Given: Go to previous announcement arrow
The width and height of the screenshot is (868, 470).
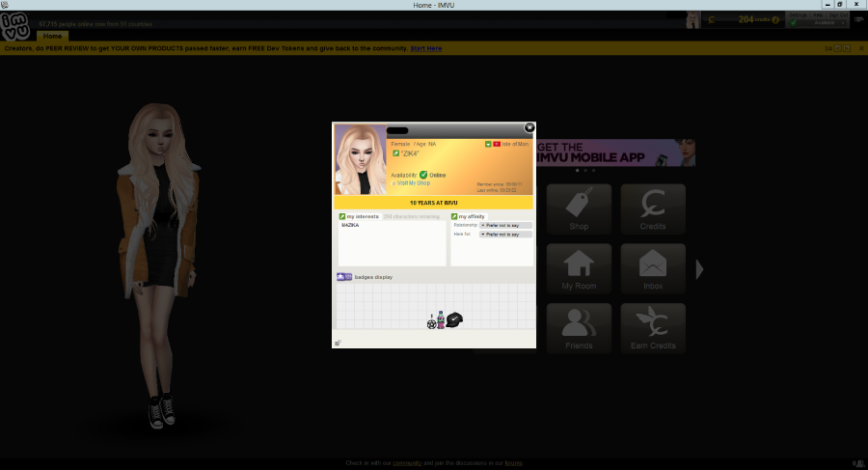Looking at the screenshot, I should (x=838, y=49).
